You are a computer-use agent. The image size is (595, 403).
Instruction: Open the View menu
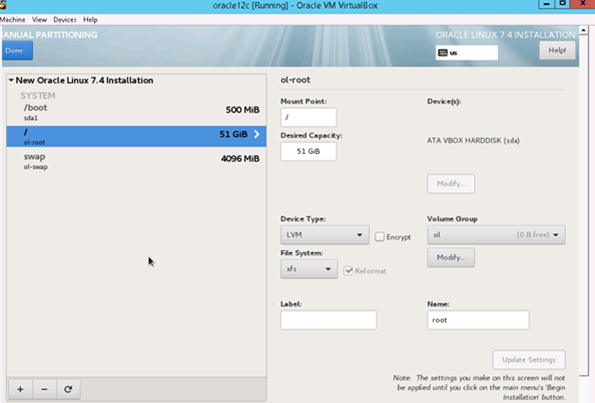(39, 20)
